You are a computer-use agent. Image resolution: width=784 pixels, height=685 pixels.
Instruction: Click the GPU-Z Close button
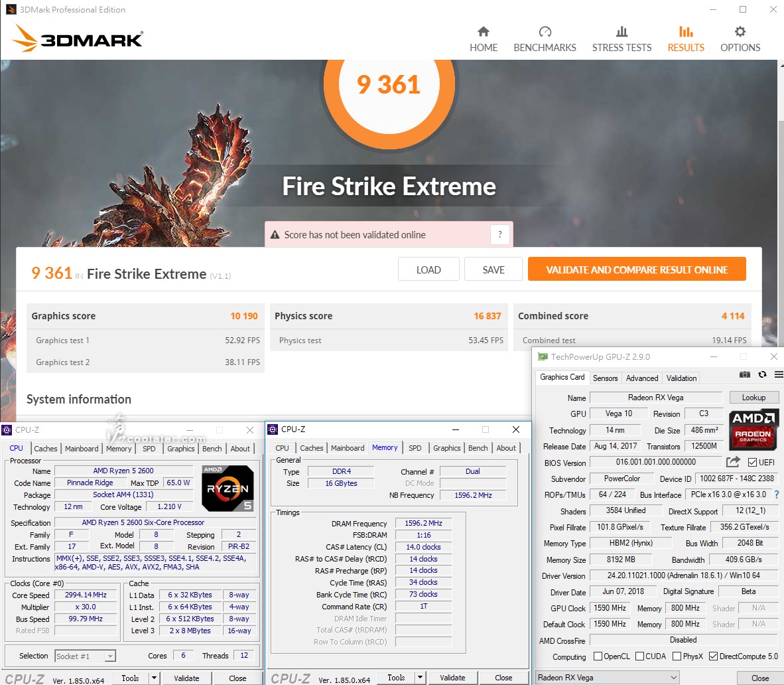[760, 678]
